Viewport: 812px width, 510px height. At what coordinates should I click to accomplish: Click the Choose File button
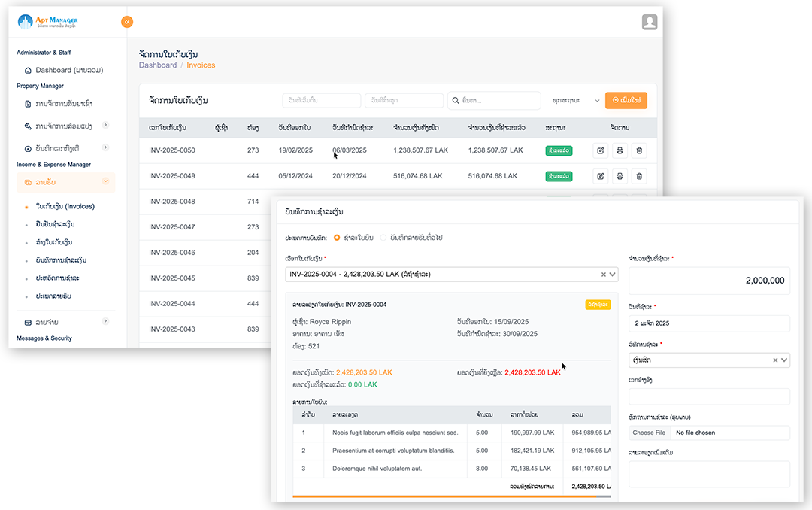click(649, 433)
